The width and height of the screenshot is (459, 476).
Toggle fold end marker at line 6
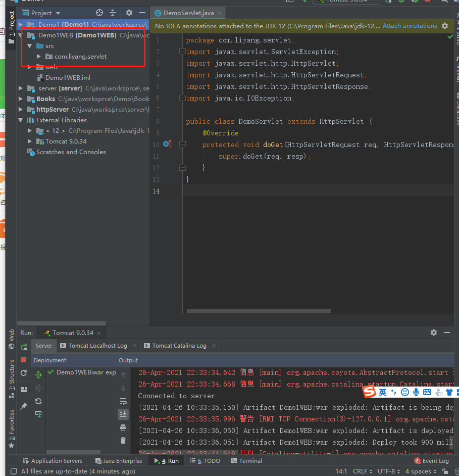tap(182, 98)
